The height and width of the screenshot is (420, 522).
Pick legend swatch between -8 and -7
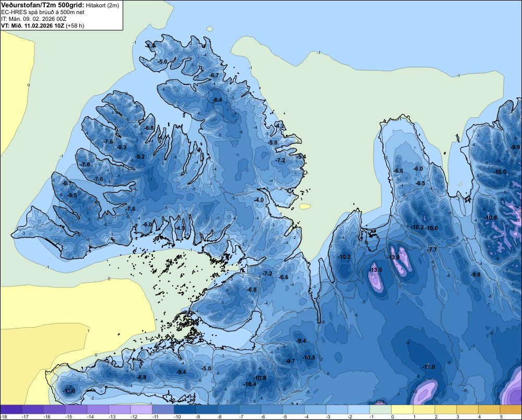pyautogui.click(x=229, y=410)
